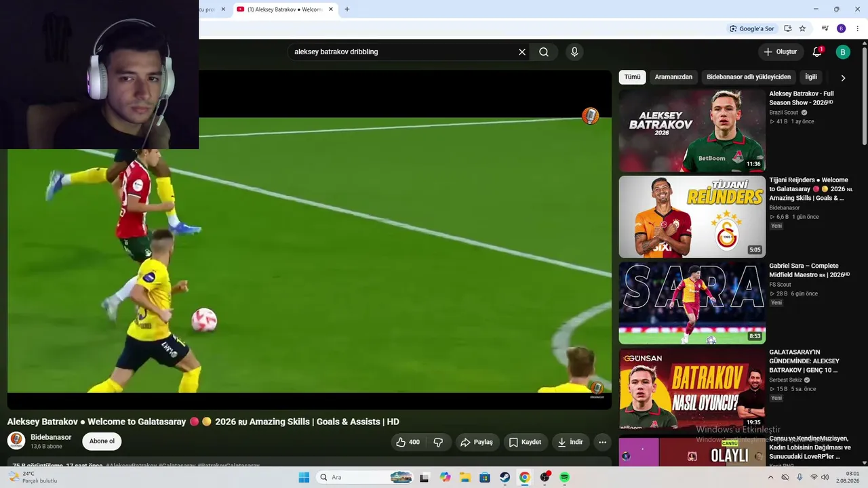
Task: Select the İlgili filter chip
Action: coord(811,77)
